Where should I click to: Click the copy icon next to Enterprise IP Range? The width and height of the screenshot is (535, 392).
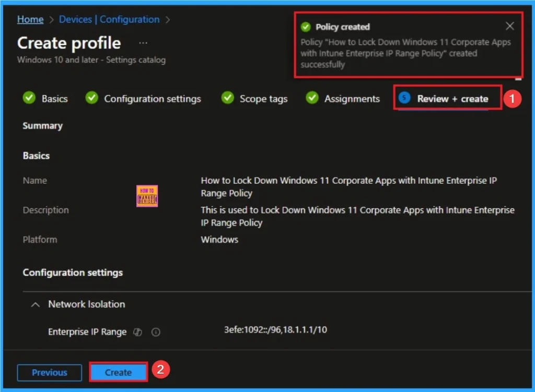pyautogui.click(x=137, y=332)
